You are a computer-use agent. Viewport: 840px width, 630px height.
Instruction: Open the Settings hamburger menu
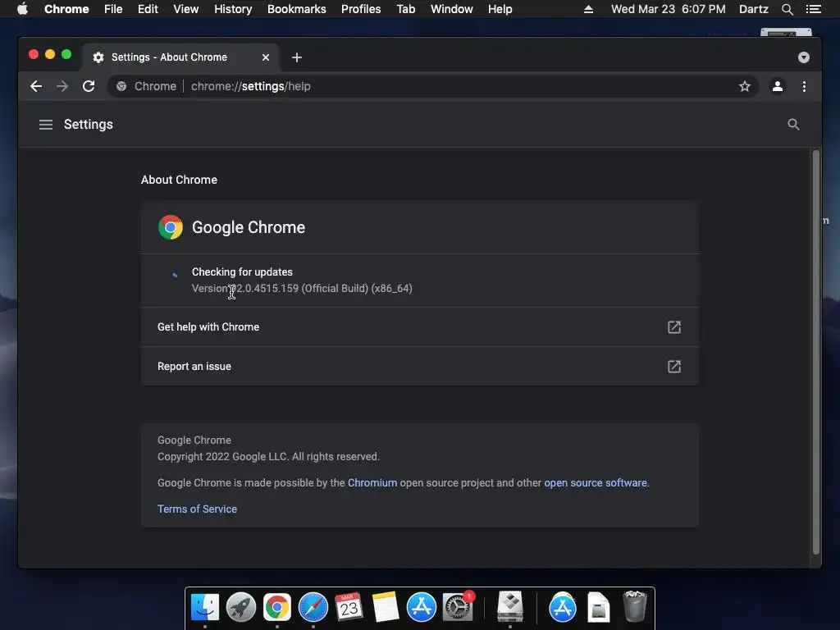click(x=46, y=125)
